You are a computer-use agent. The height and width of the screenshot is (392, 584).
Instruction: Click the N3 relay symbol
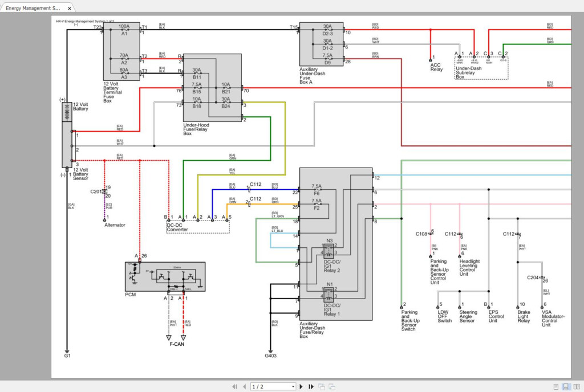click(x=328, y=252)
